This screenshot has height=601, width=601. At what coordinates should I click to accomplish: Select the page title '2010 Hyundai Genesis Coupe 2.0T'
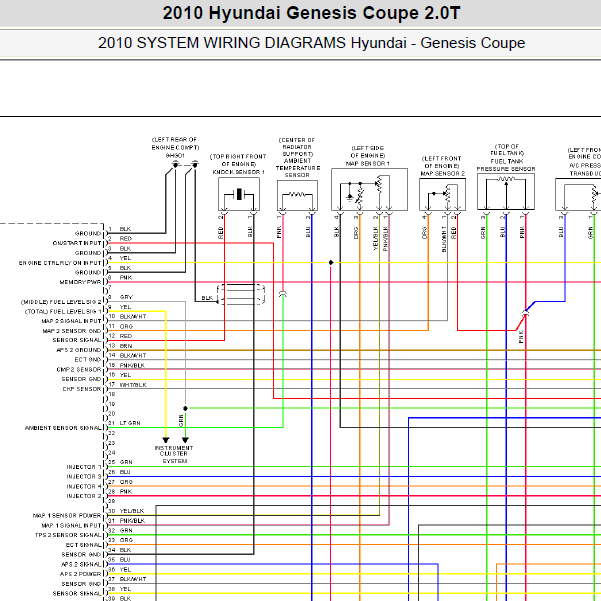click(x=311, y=13)
